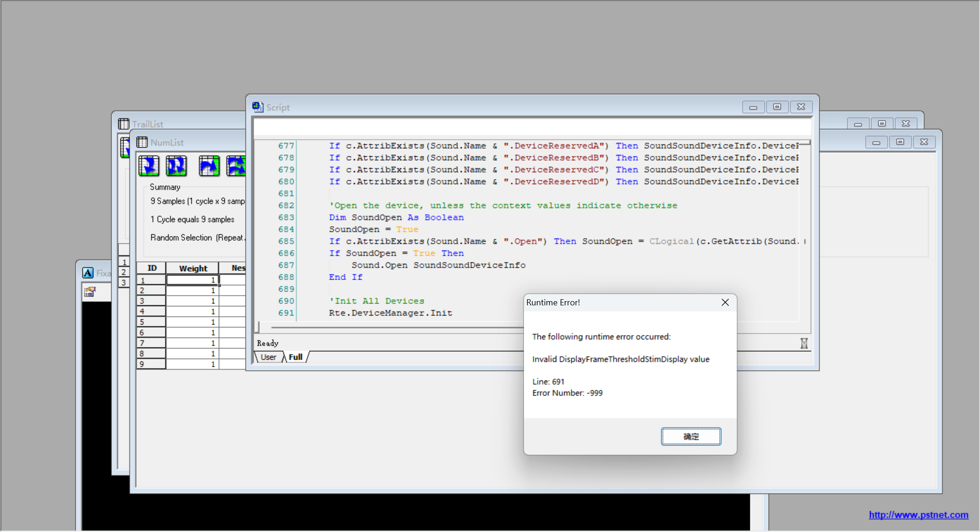Open property pages icon in Fixation window
980x532 pixels.
(90, 292)
